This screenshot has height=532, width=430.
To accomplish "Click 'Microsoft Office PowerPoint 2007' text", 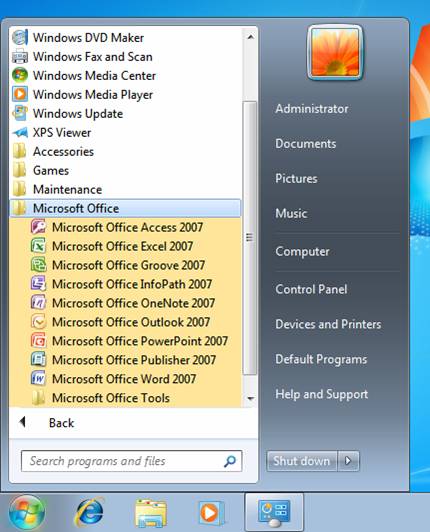I will click(x=140, y=341).
